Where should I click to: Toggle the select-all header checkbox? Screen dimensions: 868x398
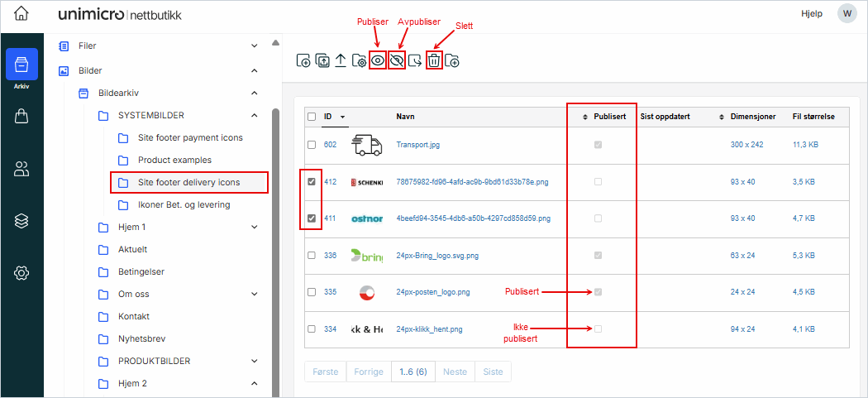pyautogui.click(x=312, y=117)
